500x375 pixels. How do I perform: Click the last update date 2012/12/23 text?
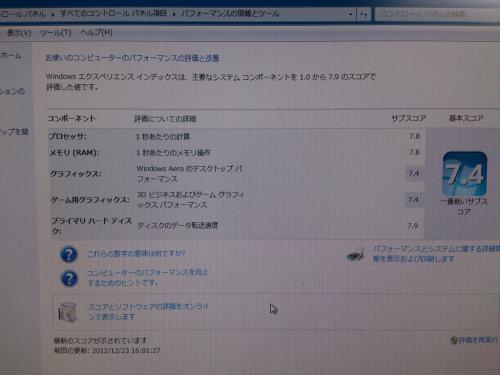(x=107, y=350)
